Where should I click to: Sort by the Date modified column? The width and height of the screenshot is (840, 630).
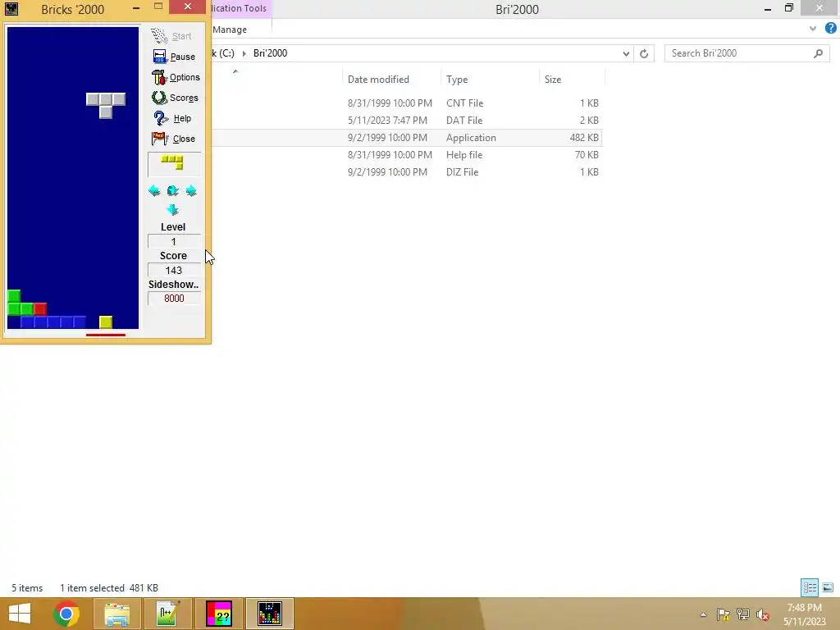(x=378, y=80)
